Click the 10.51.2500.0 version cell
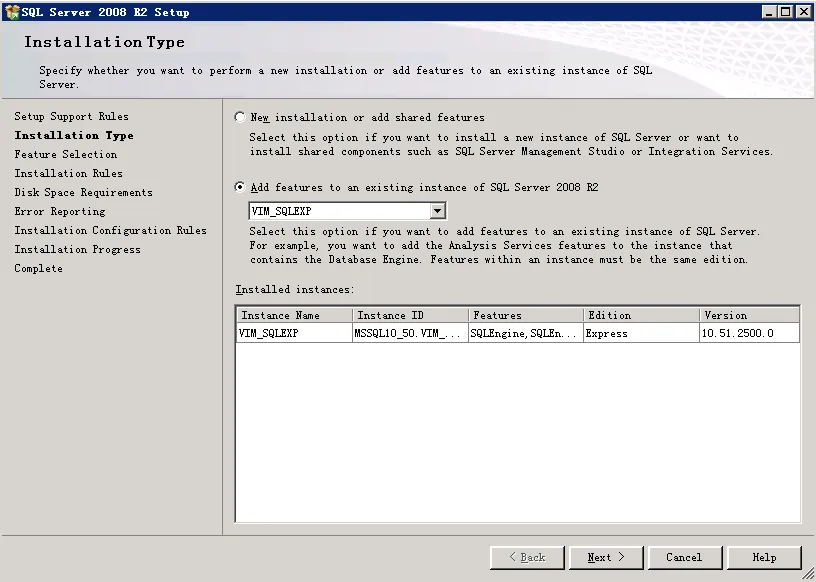The width and height of the screenshot is (816, 582). [x=749, y=333]
